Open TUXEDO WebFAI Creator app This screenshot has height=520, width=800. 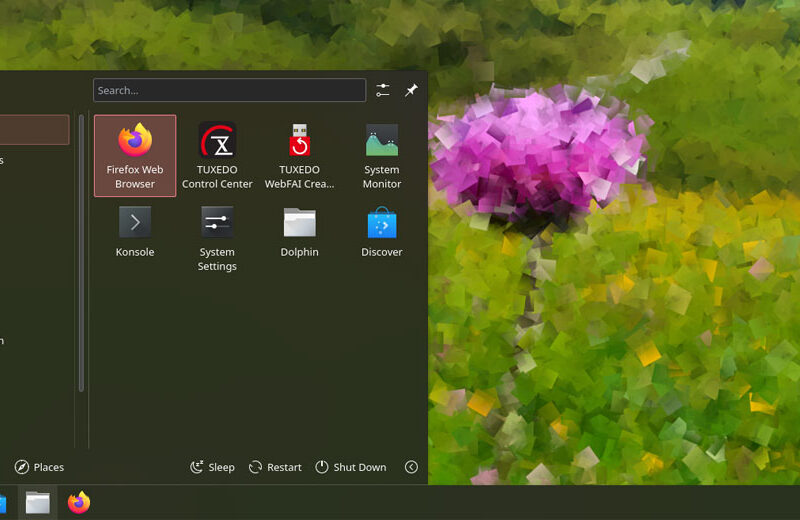point(299,155)
